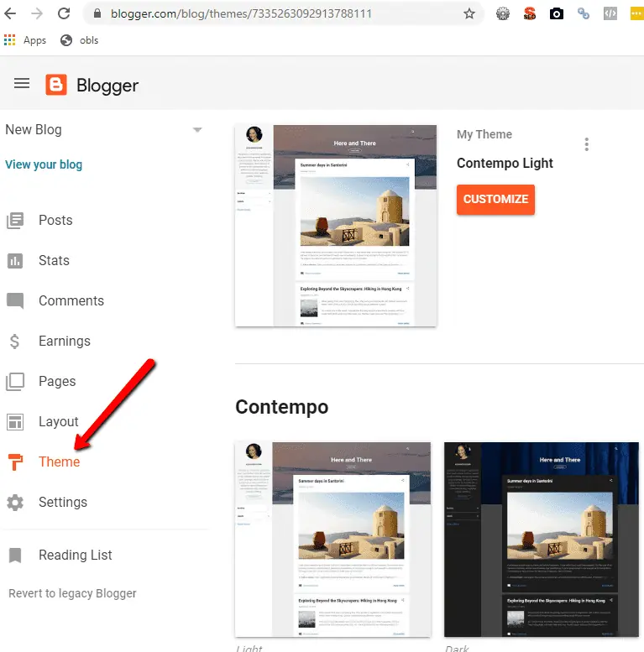The width and height of the screenshot is (644, 652).
Task: Click the blue link chain extension icon
Action: (x=584, y=13)
